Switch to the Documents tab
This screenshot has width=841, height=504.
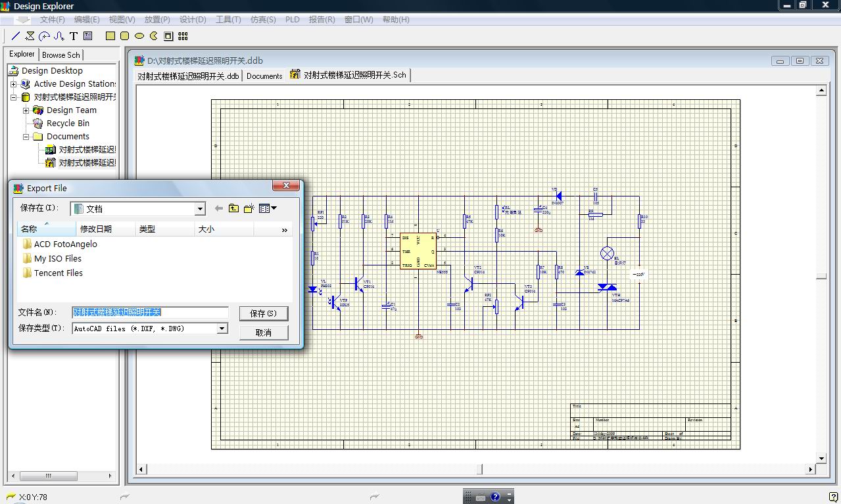click(264, 76)
